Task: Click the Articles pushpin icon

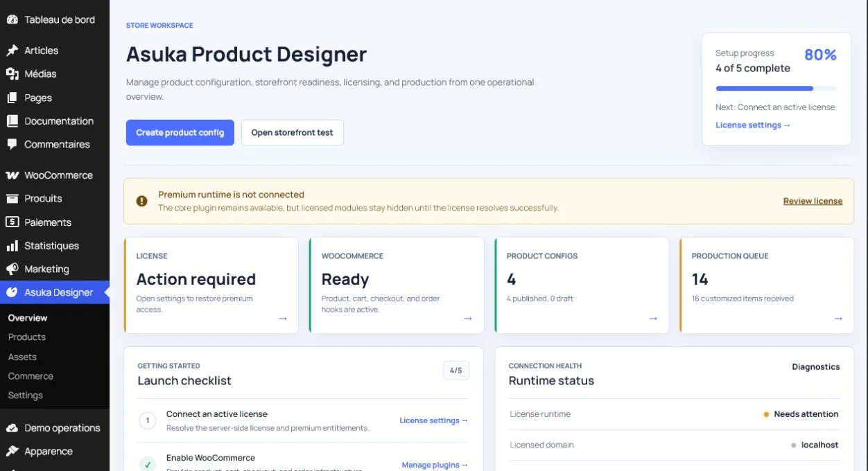Action: [12, 51]
